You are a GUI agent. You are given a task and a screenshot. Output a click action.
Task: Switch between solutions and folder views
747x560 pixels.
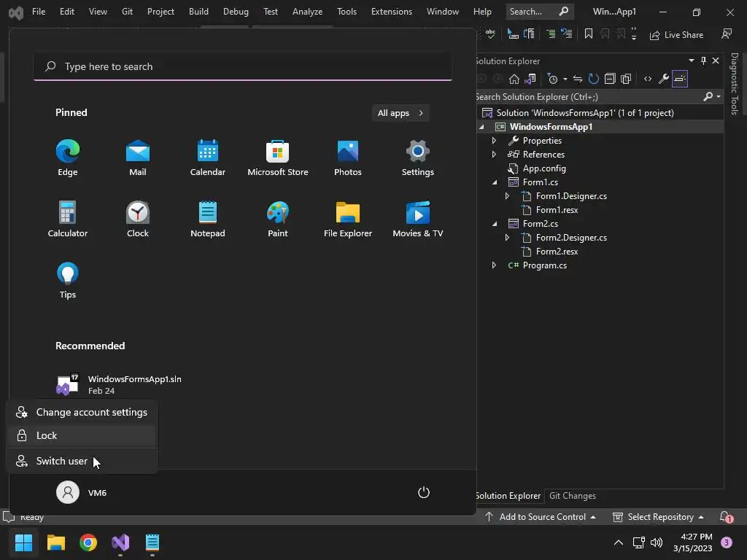tap(530, 79)
